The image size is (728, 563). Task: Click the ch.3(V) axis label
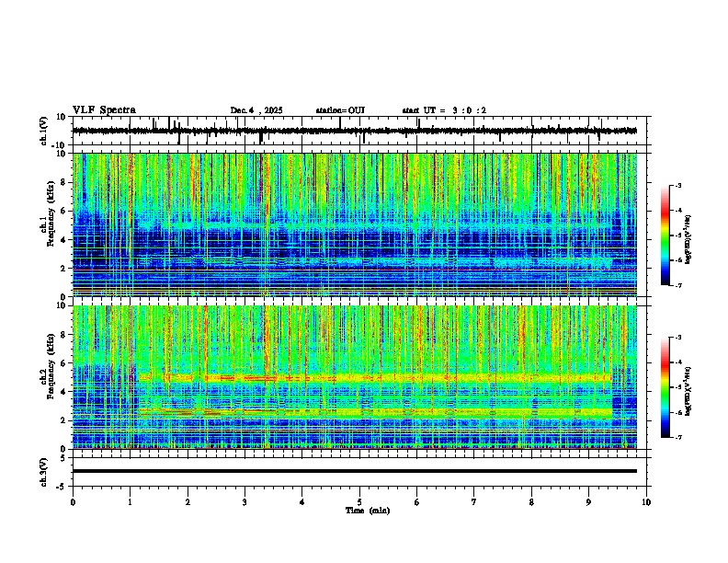pos(44,472)
